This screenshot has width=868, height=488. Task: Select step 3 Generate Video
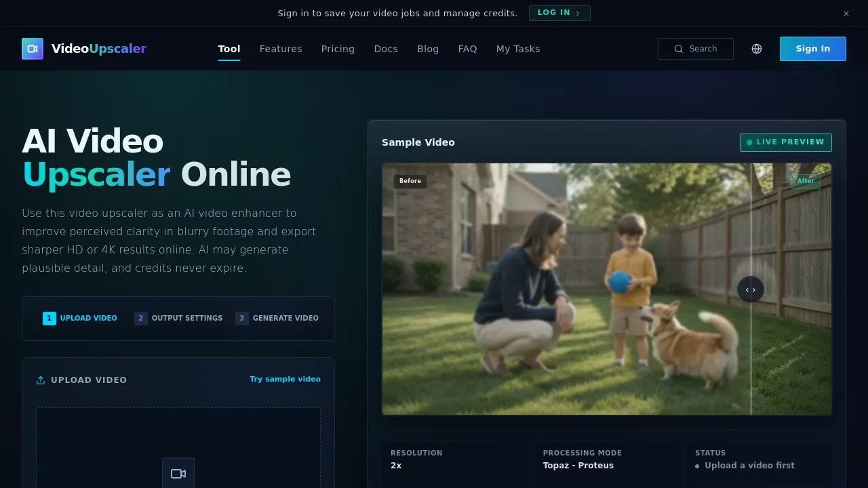coord(277,318)
